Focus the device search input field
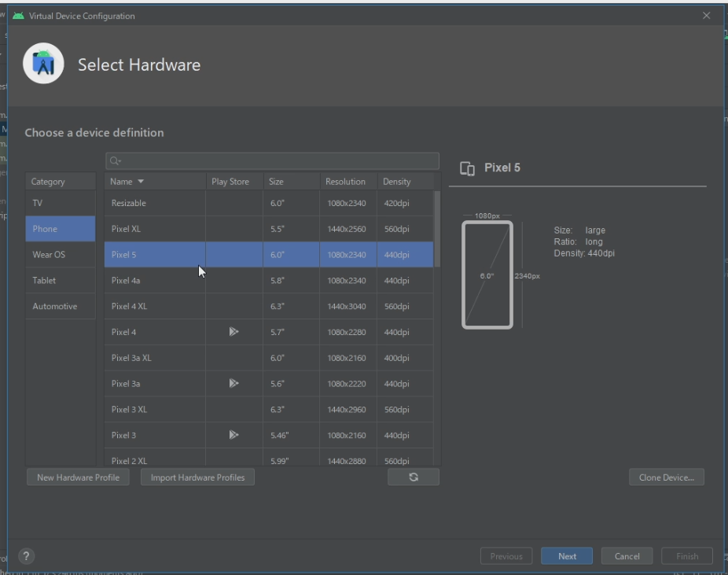 pyautogui.click(x=275, y=161)
